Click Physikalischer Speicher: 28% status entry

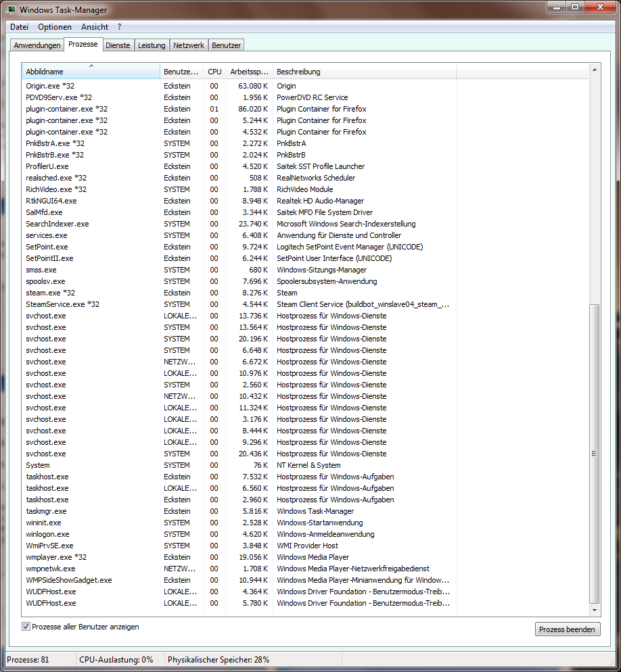(x=218, y=660)
